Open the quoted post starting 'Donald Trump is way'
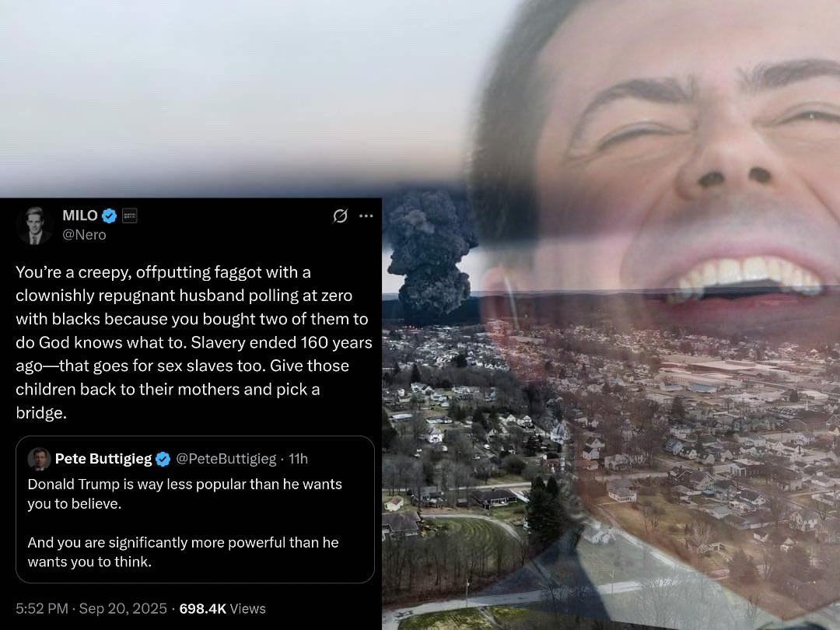 coord(195,509)
